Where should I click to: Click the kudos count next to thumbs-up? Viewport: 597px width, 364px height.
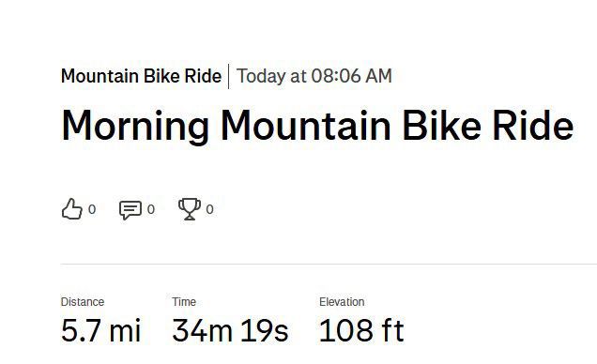coord(92,209)
